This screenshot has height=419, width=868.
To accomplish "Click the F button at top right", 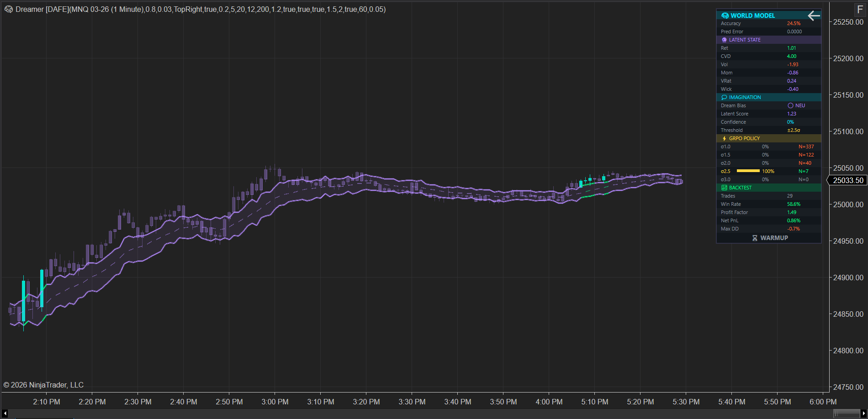I will pyautogui.click(x=860, y=10).
